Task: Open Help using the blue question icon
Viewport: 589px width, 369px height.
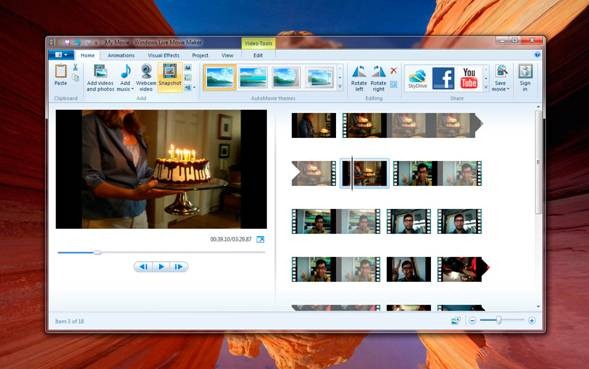Action: [537, 55]
